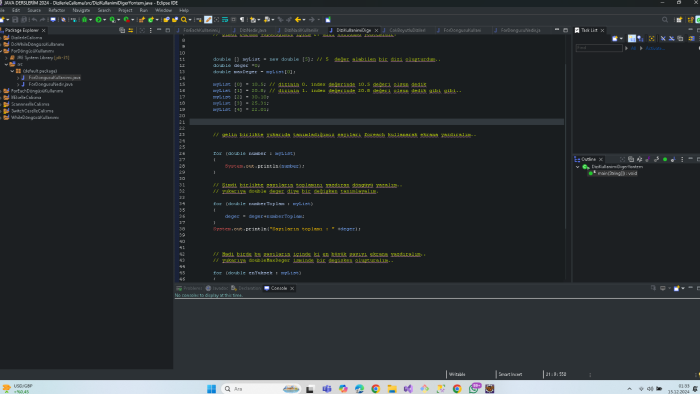The height and width of the screenshot is (394, 700).
Task: Toggle Word Wrap icon in the toolbar
Action: coord(225,20)
